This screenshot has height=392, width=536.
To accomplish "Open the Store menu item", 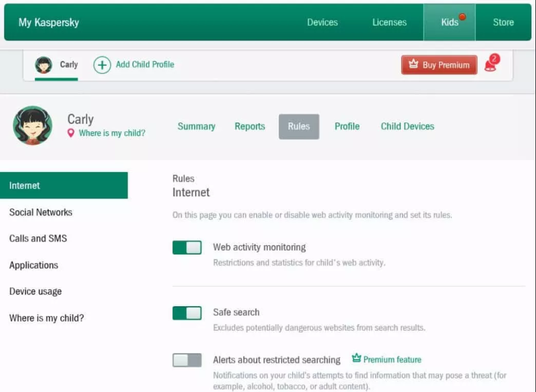I will 503,22.
